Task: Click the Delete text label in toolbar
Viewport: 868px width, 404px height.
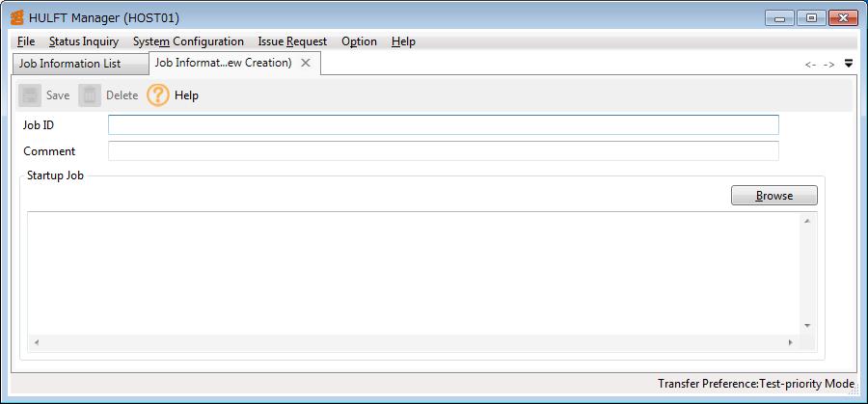Action: (122, 95)
